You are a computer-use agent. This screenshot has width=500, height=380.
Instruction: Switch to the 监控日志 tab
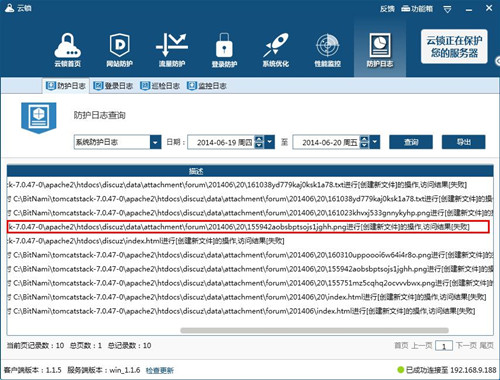point(207,86)
